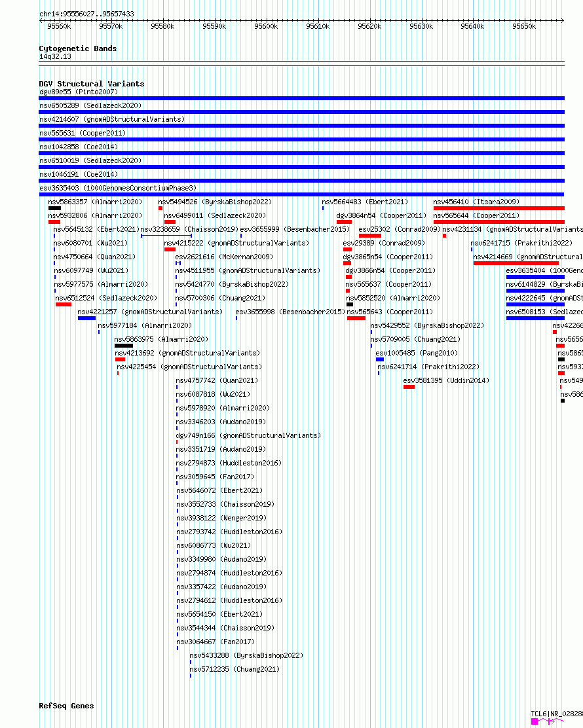Select nsv4213692 gnomAD variant label
Viewport: 583px width, 728px height.
click(188, 354)
